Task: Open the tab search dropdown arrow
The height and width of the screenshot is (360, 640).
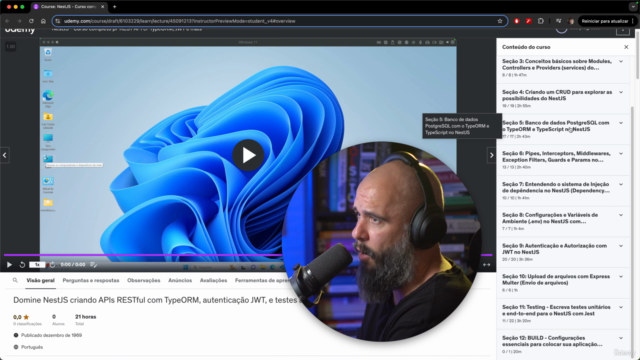Action: click(x=633, y=7)
